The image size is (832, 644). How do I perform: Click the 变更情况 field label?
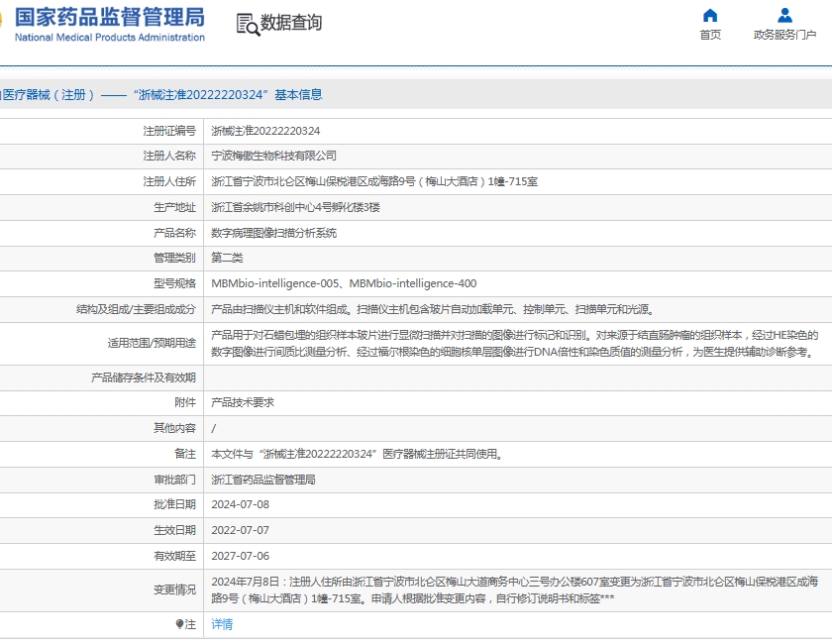(174, 590)
